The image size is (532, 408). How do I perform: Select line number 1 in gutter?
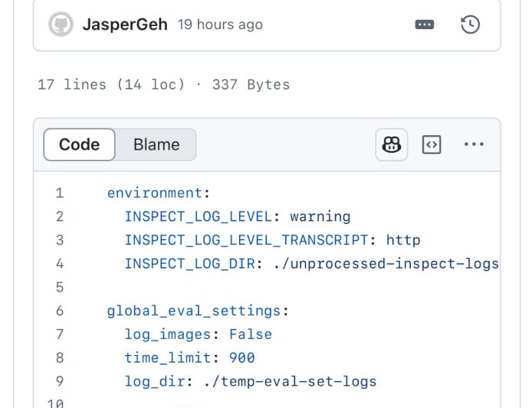coord(60,193)
